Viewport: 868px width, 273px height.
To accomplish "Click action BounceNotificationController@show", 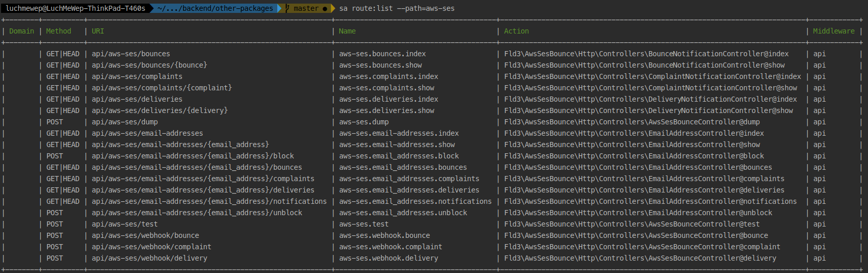I will point(644,65).
